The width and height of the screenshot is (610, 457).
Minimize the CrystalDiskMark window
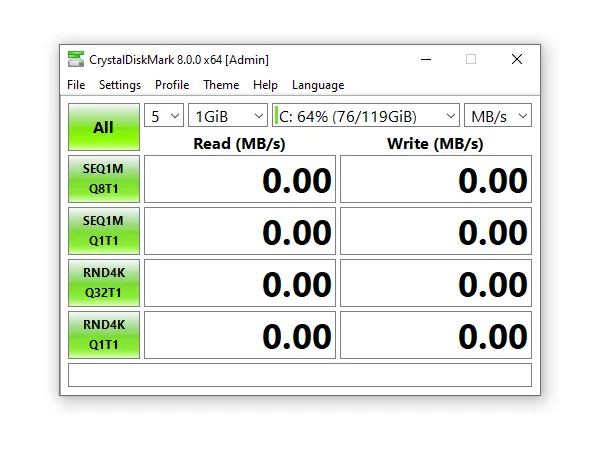pyautogui.click(x=426, y=60)
